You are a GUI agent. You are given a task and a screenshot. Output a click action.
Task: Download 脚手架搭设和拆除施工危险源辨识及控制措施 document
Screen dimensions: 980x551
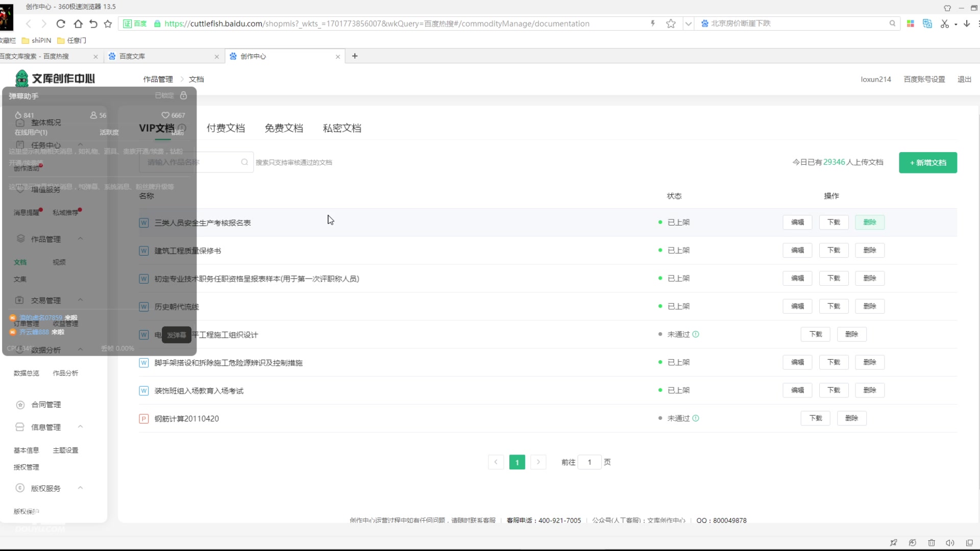click(x=834, y=362)
